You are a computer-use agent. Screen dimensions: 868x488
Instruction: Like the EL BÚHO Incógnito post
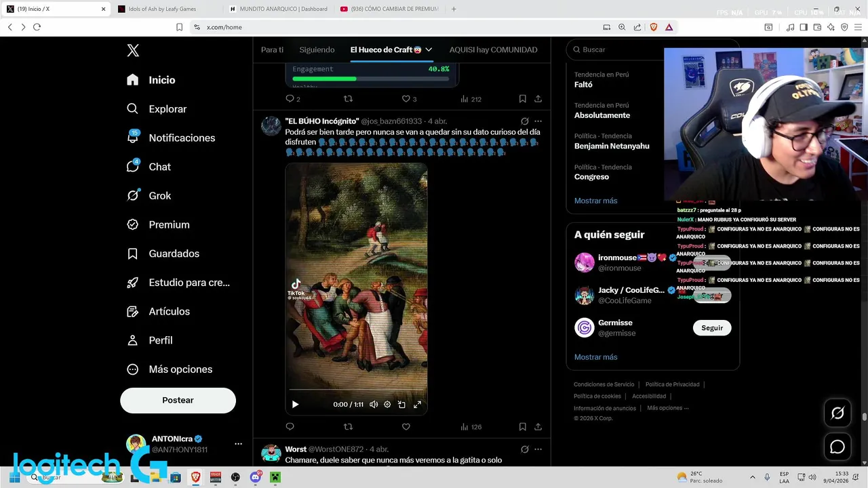406,426
